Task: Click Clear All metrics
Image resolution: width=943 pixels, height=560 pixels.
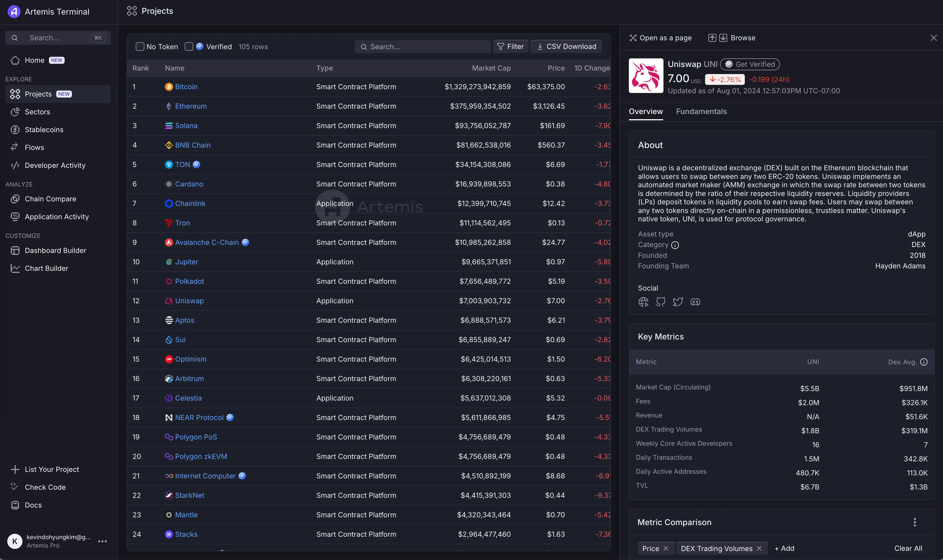Action: (x=908, y=549)
